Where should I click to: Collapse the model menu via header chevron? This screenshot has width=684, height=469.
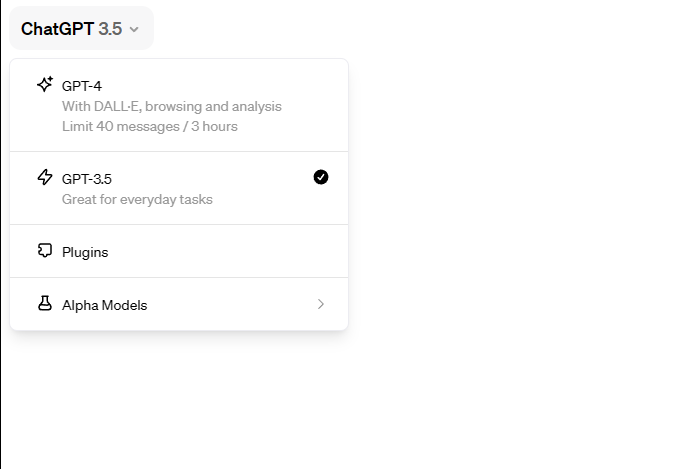(x=134, y=29)
